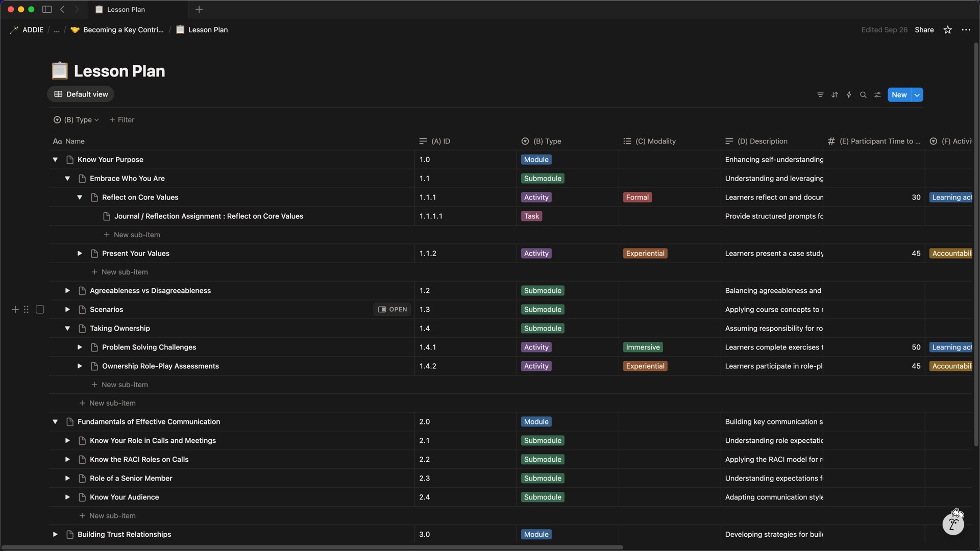This screenshot has width=980, height=551.
Task: Open the sort options icon
Action: click(835, 95)
